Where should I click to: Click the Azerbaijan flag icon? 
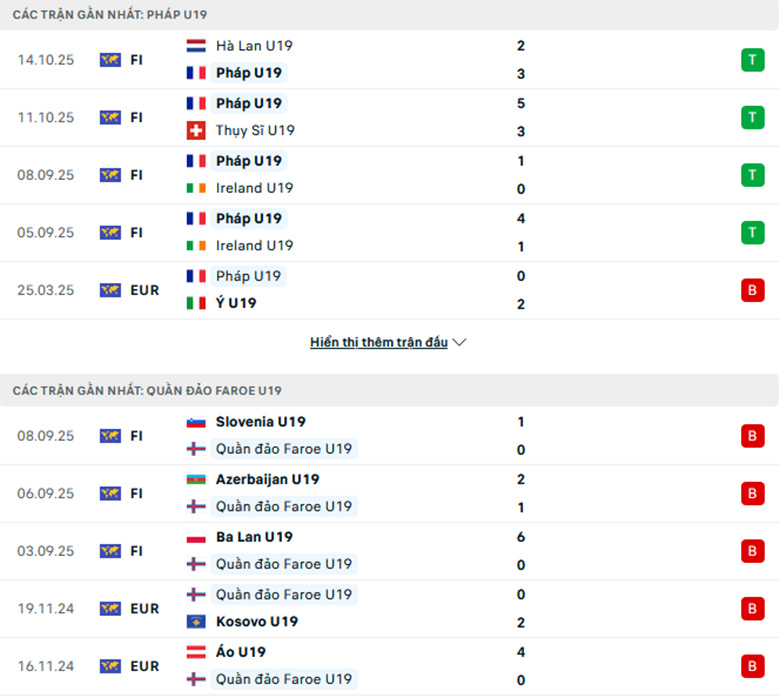click(196, 480)
